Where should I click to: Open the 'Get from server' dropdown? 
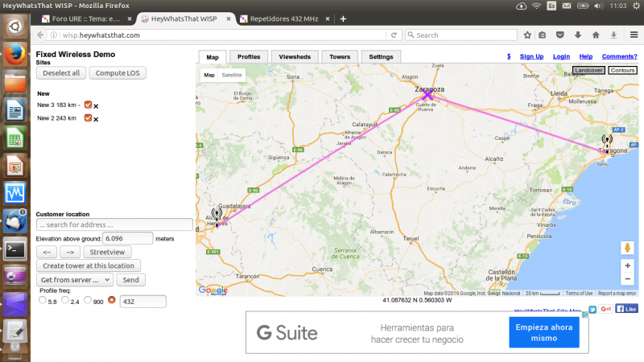(75, 280)
